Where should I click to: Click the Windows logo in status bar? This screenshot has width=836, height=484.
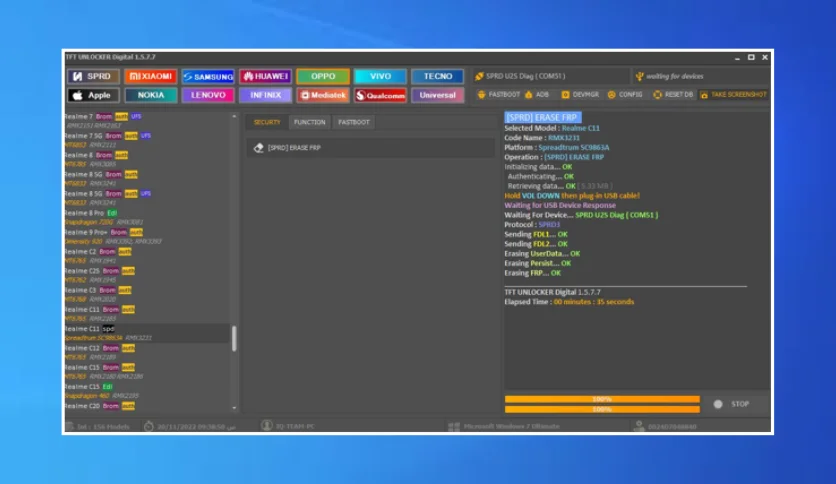coord(454,426)
